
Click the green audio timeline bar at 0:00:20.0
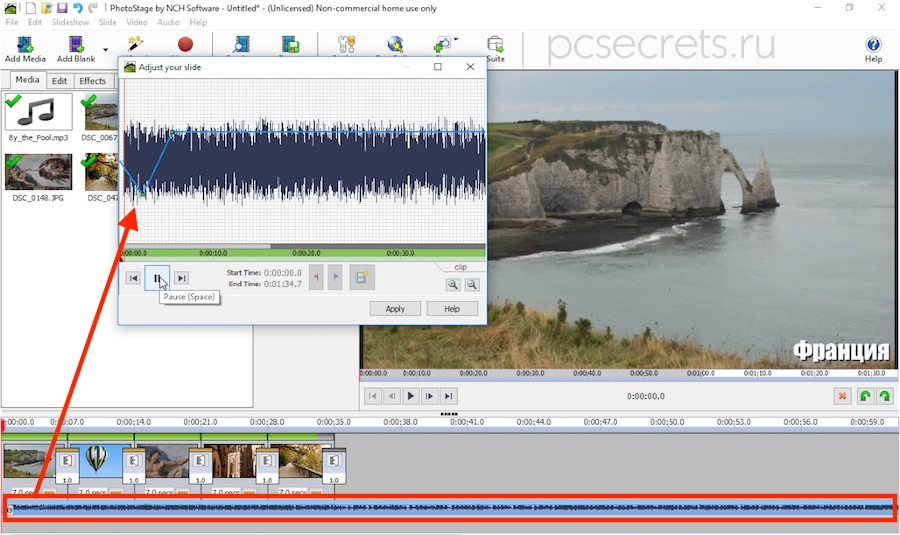click(307, 253)
